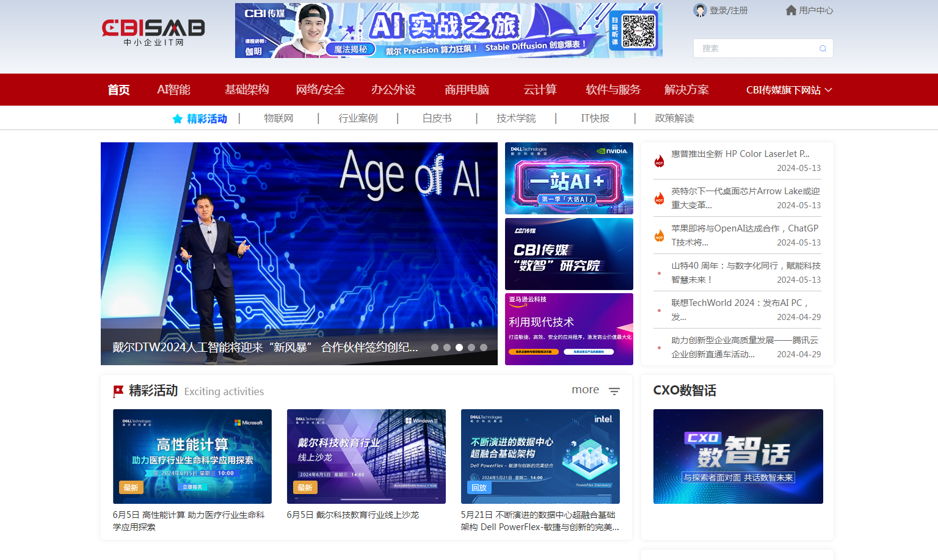Click the filter lines icon next to more
Image resolution: width=938 pixels, height=560 pixels.
point(614,391)
